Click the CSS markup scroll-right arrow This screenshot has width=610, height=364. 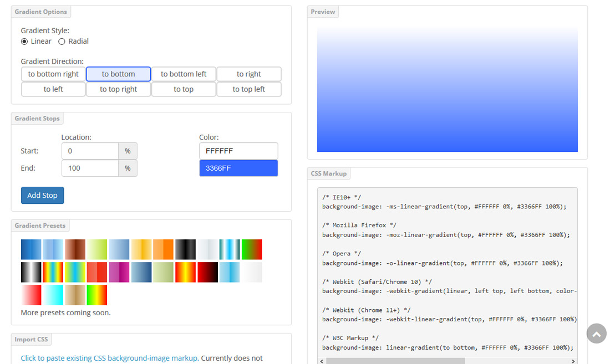pyautogui.click(x=573, y=361)
